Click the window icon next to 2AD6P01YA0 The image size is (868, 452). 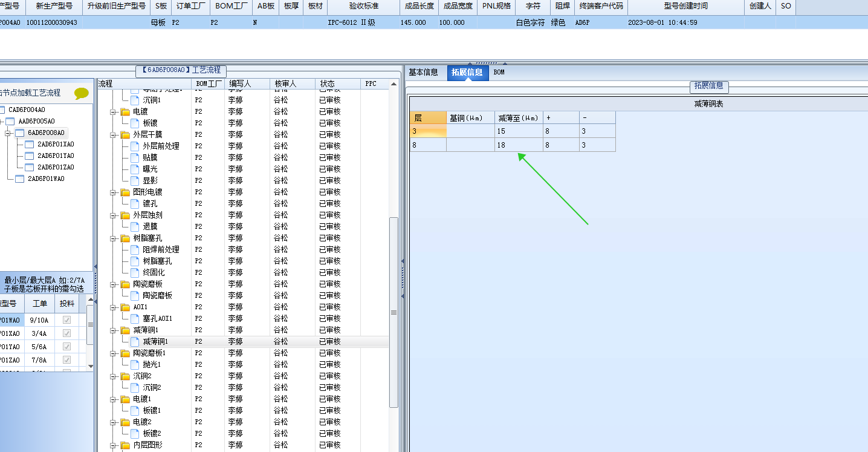pos(29,156)
